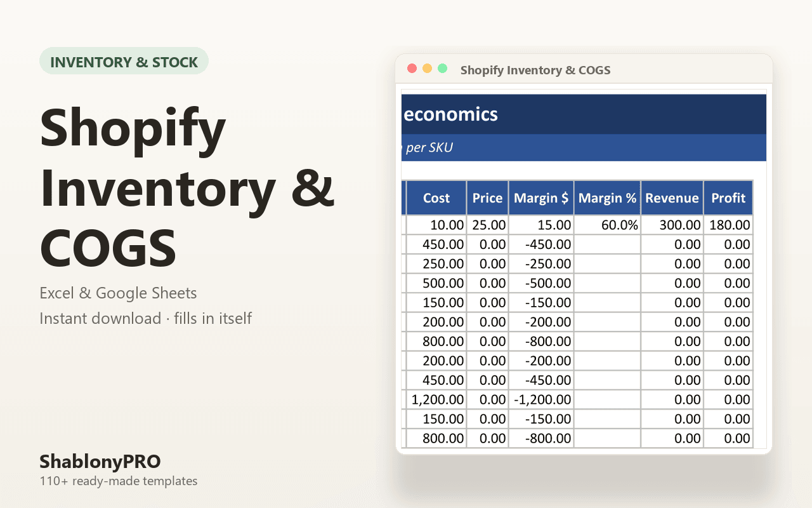812x508 pixels.
Task: Click the empty Margin % cell in the 250.00 row
Action: [x=607, y=264]
